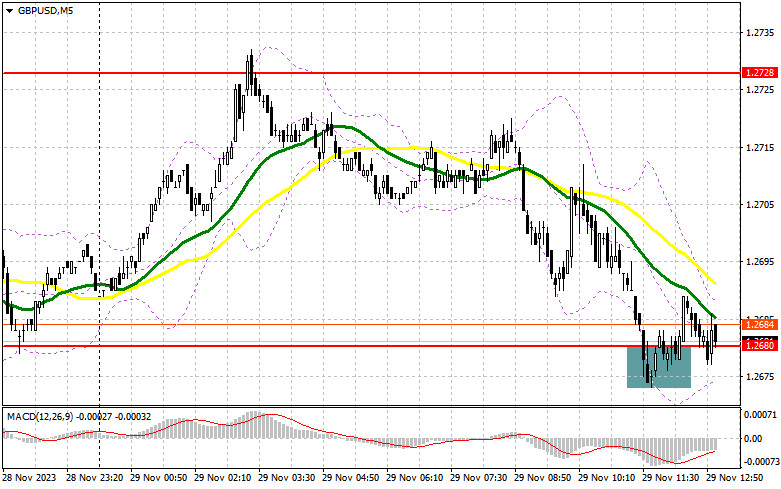Click the 29 Nov 03:30 time label

[x=286, y=478]
